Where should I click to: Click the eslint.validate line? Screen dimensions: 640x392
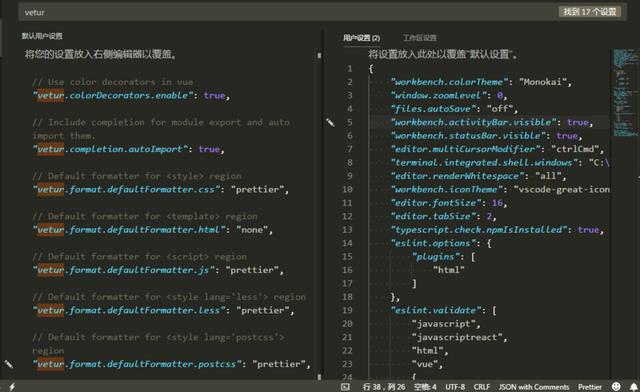tap(444, 310)
